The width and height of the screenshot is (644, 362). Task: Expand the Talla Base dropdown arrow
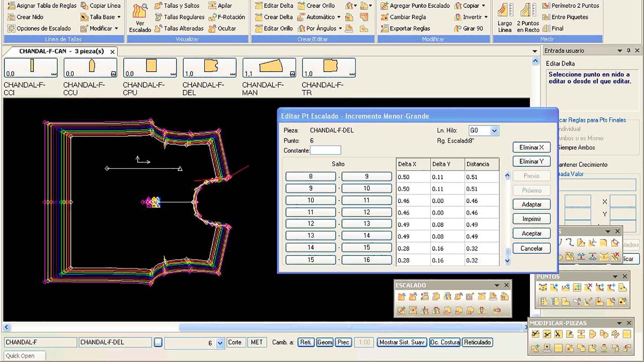[119, 17]
